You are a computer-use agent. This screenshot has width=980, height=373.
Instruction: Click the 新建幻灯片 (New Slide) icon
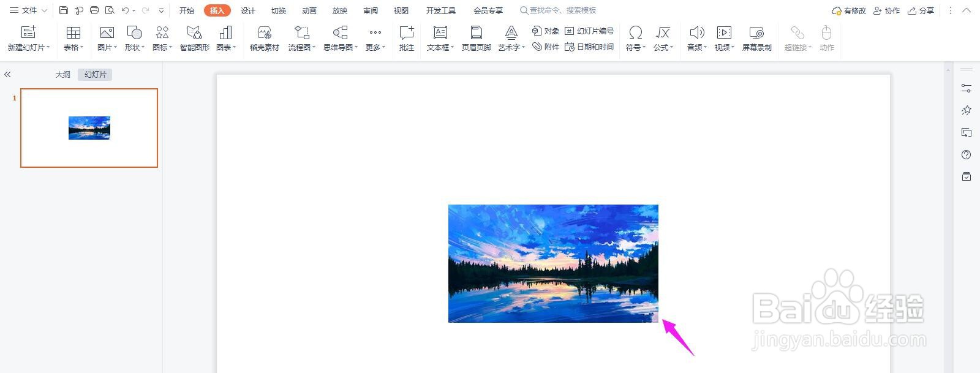tap(28, 32)
